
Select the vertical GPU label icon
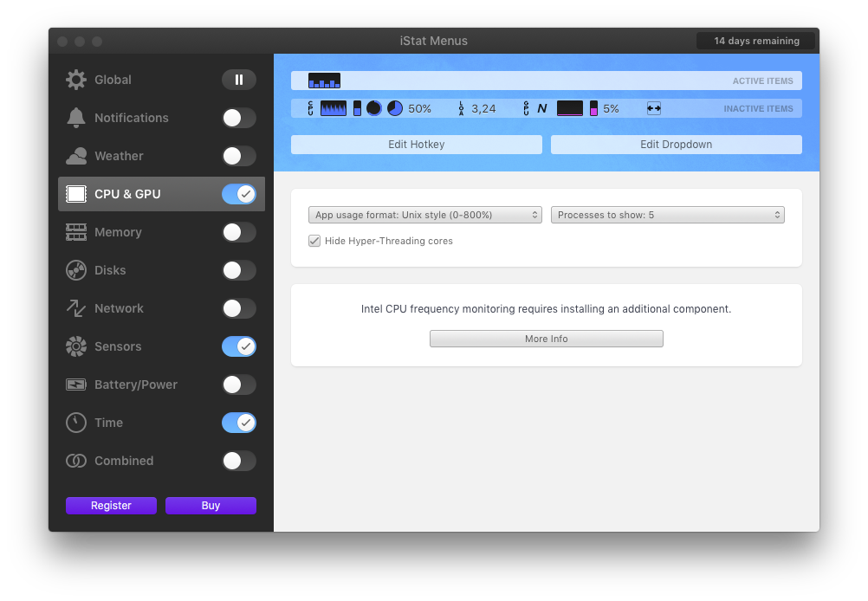click(x=526, y=108)
